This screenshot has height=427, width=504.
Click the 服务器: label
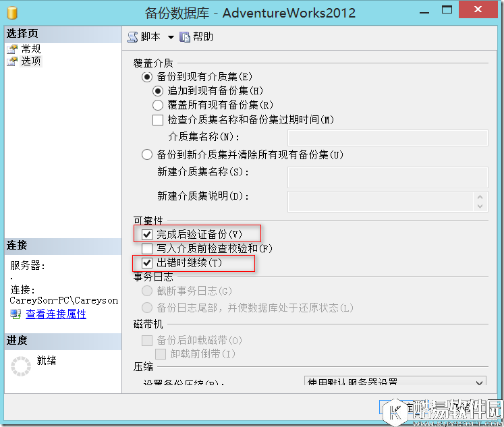point(28,265)
